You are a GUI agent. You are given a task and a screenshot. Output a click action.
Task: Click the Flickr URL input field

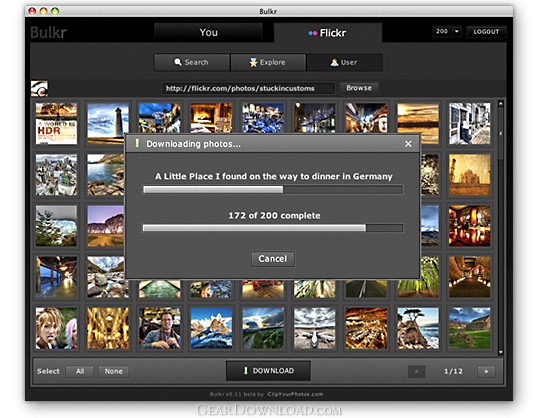click(248, 88)
